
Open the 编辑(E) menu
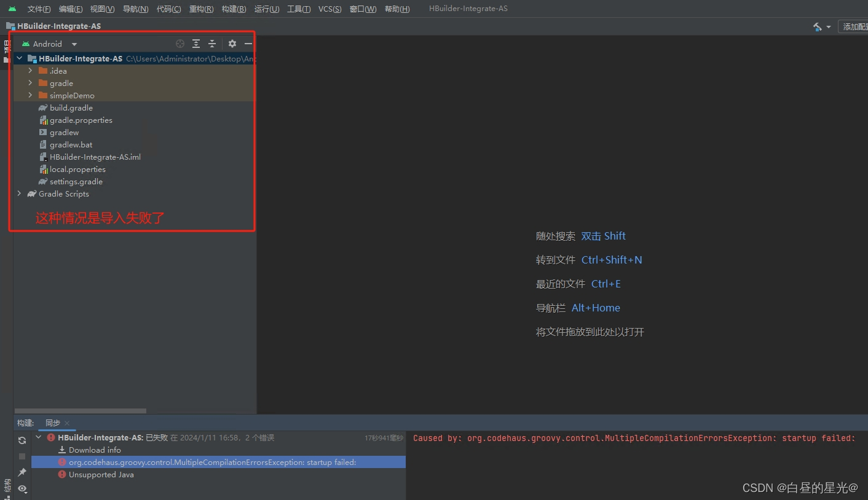tap(71, 9)
